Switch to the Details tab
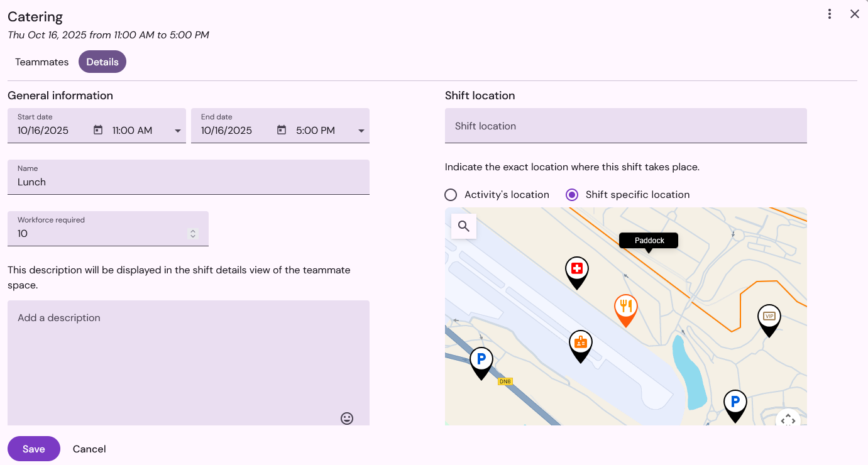 (102, 62)
